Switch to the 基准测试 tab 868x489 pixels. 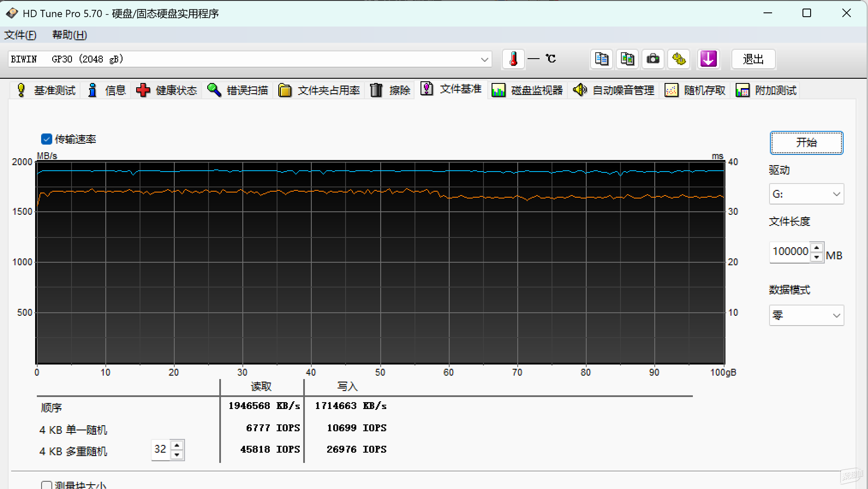click(46, 90)
